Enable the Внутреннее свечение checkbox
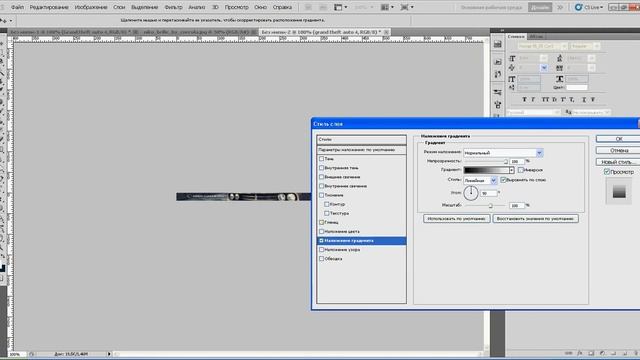The image size is (640, 360). (x=321, y=186)
